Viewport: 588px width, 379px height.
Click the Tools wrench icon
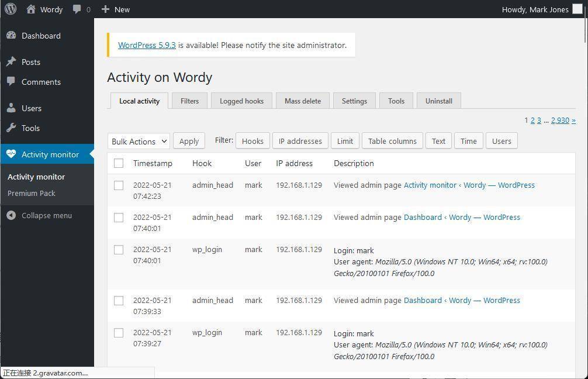click(x=11, y=128)
